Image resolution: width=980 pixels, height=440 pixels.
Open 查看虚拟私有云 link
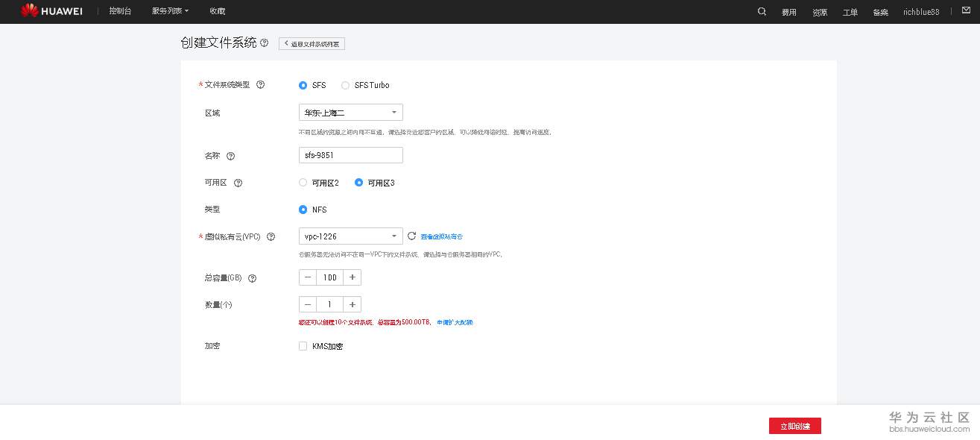point(442,236)
